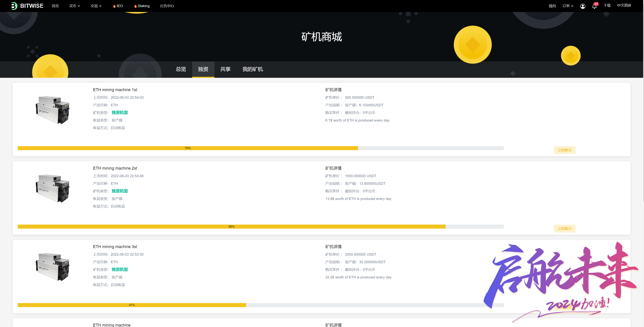Switch to the 共享 tab

pos(225,69)
